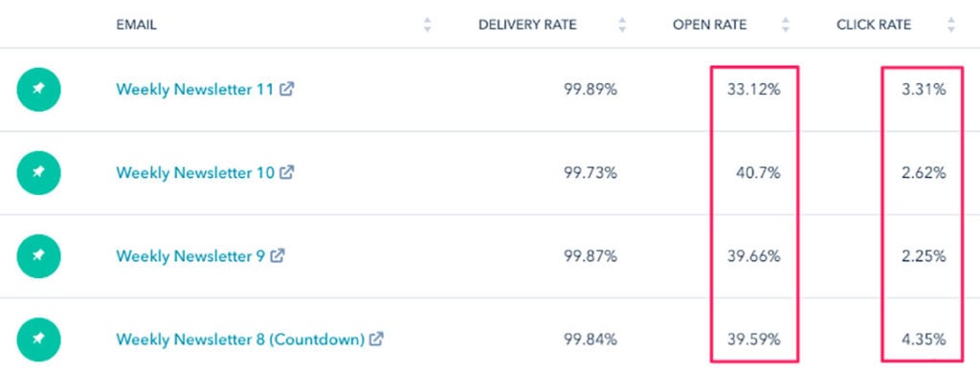Open external link icon beside Weekly Newsletter 9
980x373 pixels.
point(278,255)
